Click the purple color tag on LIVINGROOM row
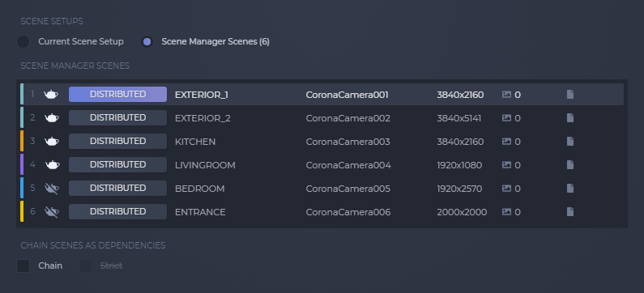The height and width of the screenshot is (293, 644). coord(22,164)
